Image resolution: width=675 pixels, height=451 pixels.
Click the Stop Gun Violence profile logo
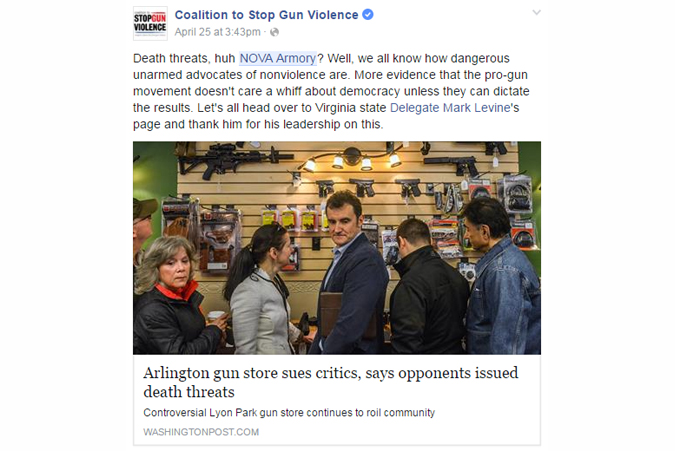pos(150,23)
